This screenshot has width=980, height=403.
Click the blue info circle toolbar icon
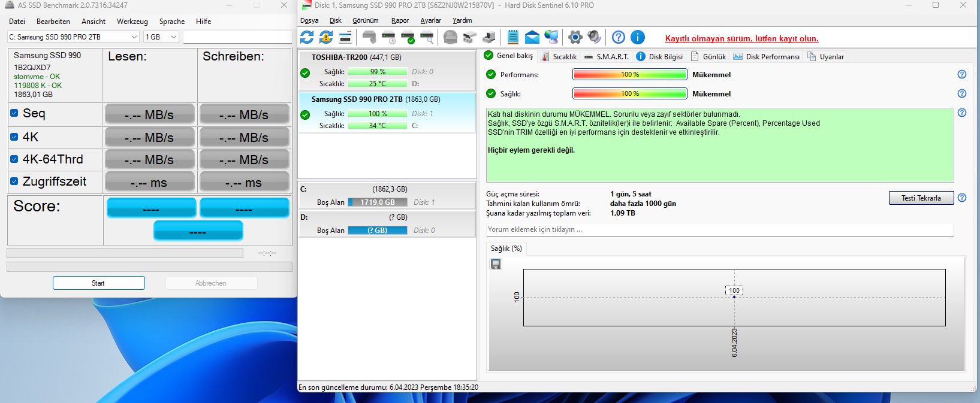pos(638,37)
